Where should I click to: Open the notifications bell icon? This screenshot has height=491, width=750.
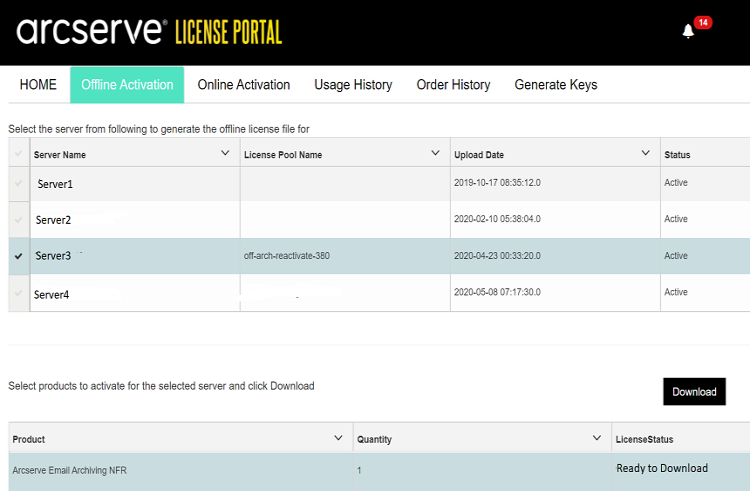688,31
